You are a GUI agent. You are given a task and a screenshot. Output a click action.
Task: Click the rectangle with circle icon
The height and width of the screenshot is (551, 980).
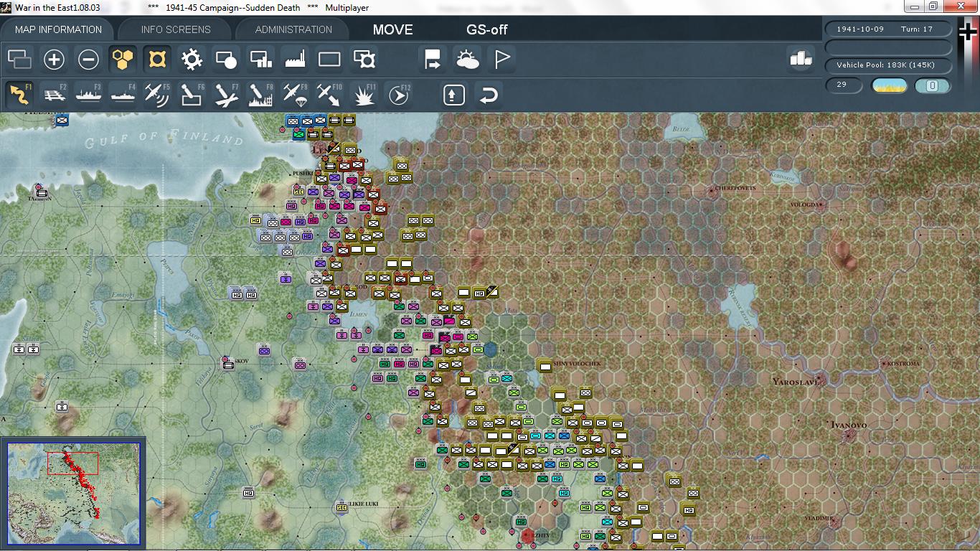tap(226, 60)
